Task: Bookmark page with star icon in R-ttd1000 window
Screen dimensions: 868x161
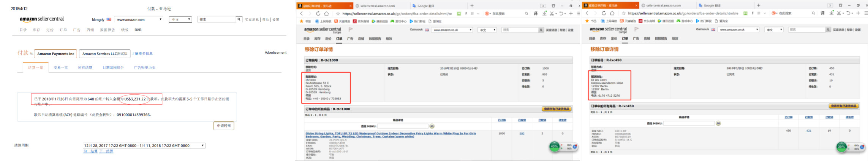Action: point(338,13)
